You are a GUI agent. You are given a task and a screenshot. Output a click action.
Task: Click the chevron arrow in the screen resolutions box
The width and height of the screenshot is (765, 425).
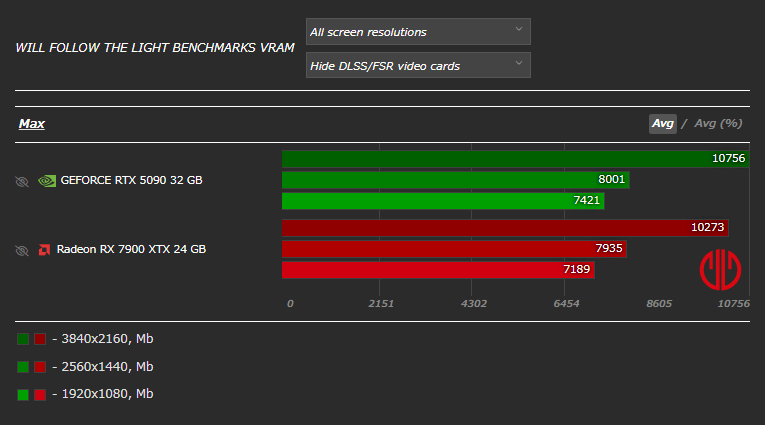(519, 29)
